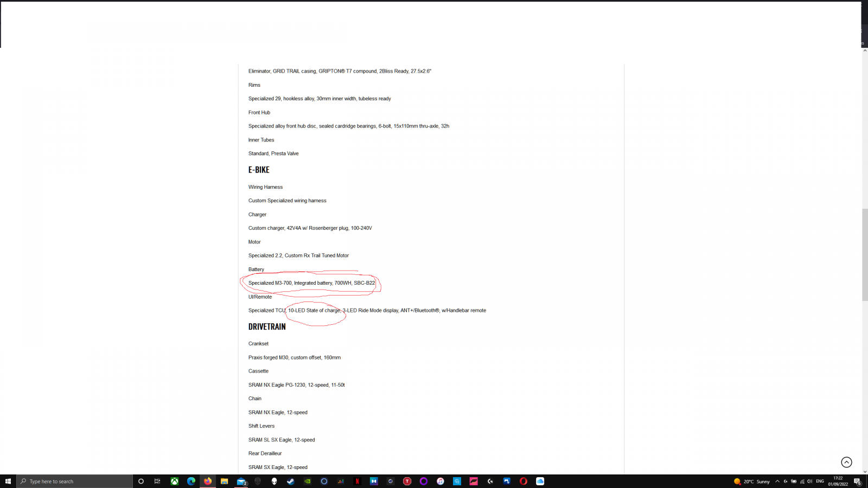This screenshot has height=488, width=868.
Task: Click the Specialized 29 hookless alloy rim text
Action: click(320, 99)
